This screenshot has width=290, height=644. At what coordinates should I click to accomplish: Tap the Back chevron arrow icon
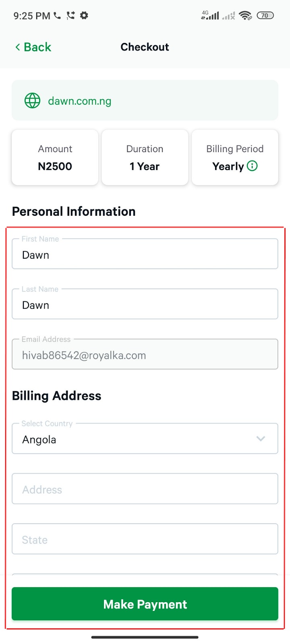(17, 47)
